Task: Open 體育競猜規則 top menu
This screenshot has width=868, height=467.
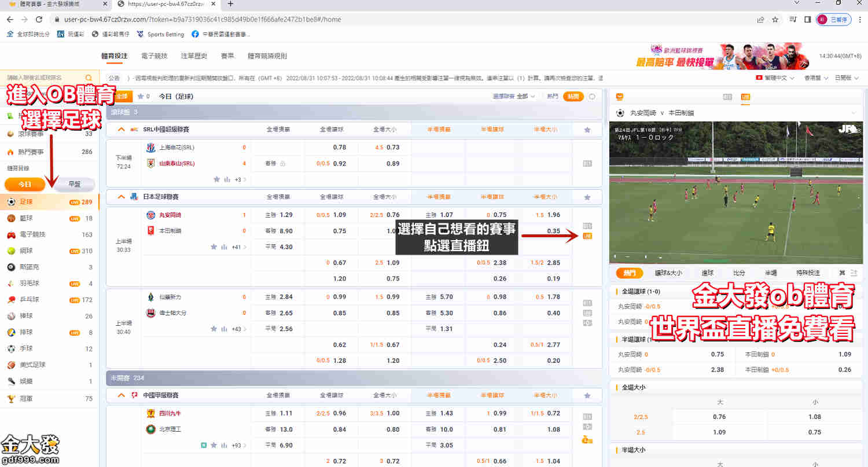Action: click(x=267, y=56)
